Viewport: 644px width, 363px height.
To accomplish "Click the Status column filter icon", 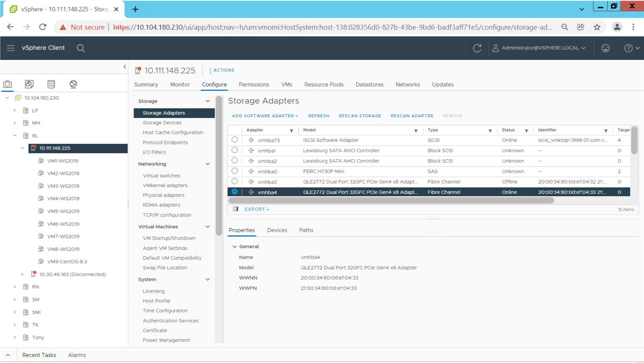I will [526, 131].
